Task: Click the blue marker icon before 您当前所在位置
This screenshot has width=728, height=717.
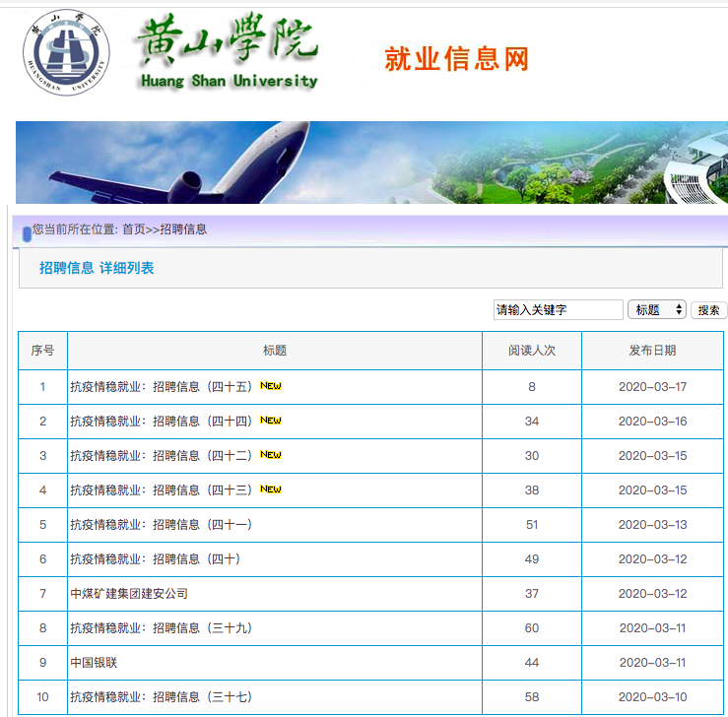Action: 27,233
